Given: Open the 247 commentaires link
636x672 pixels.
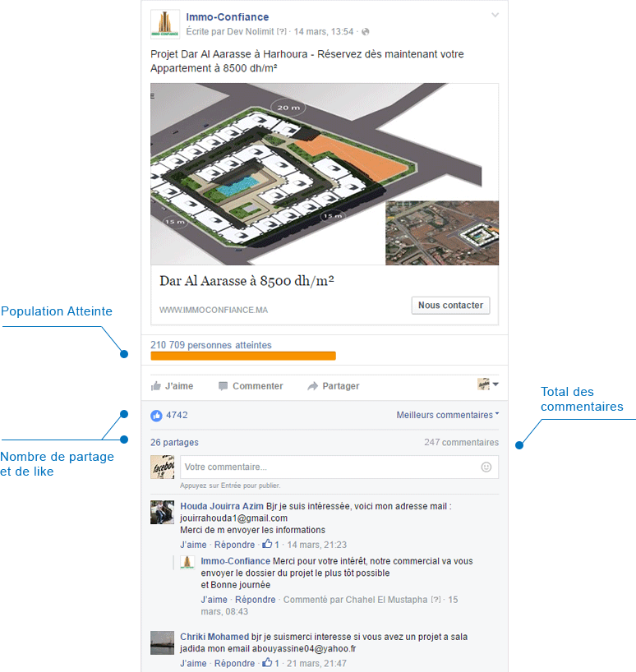Looking at the screenshot, I should pyautogui.click(x=462, y=442).
